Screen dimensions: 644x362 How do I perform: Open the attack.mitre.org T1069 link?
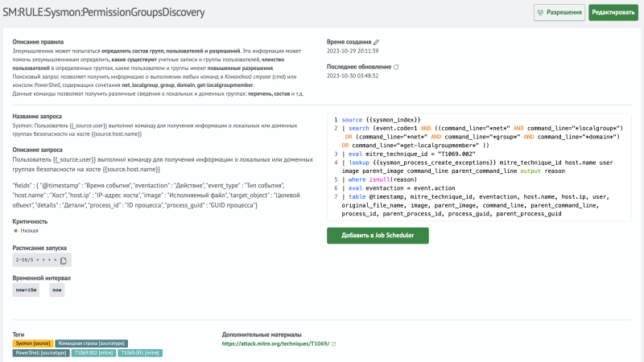click(275, 344)
